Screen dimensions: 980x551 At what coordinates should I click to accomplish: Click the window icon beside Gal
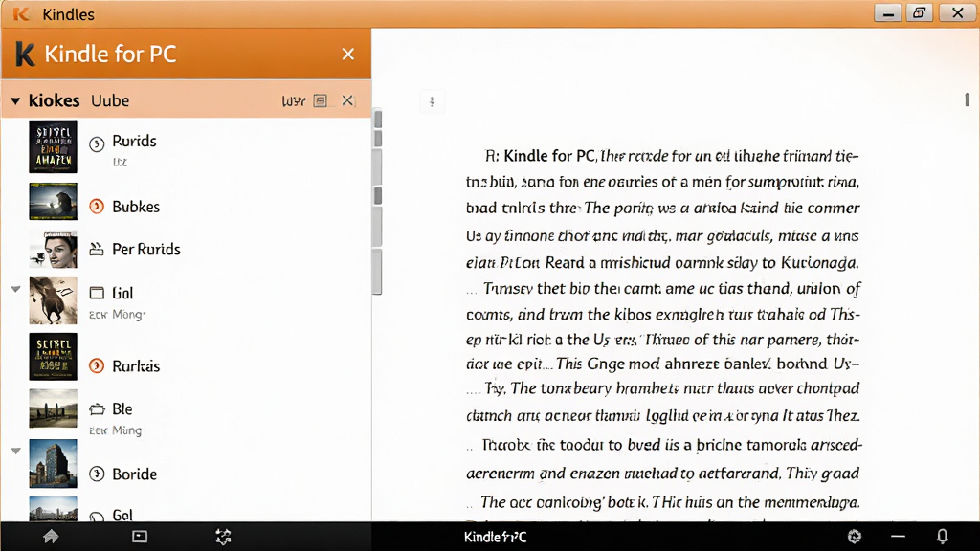[97, 293]
